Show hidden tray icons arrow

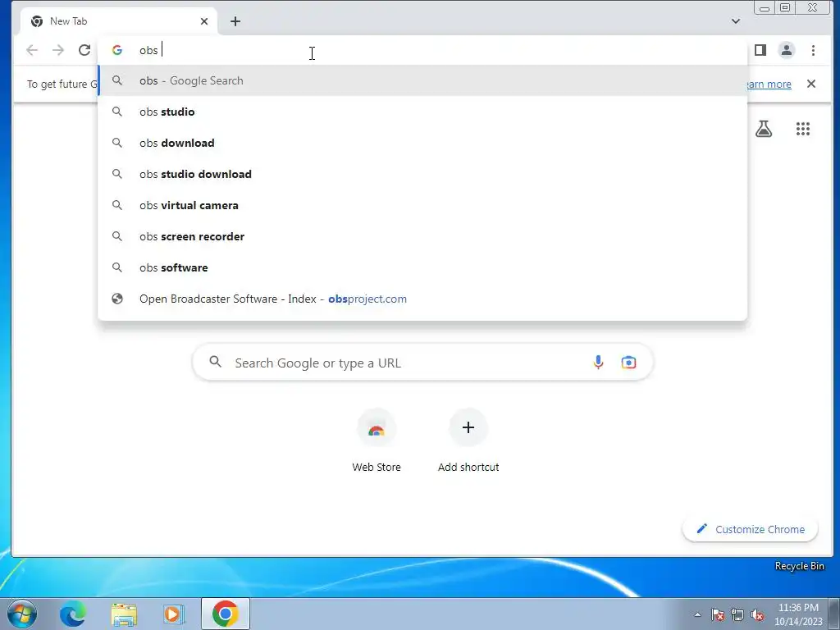tap(697, 614)
